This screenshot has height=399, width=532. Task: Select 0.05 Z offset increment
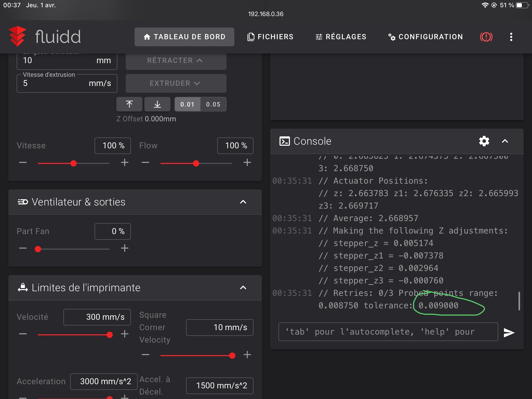point(213,104)
